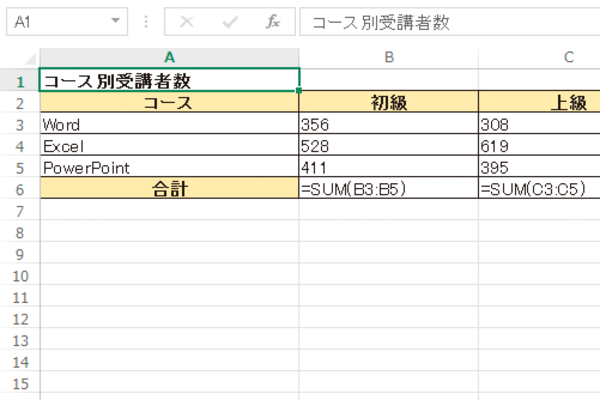Select the row 11 header
Image resolution: width=600 pixels, height=400 pixels.
(20, 297)
